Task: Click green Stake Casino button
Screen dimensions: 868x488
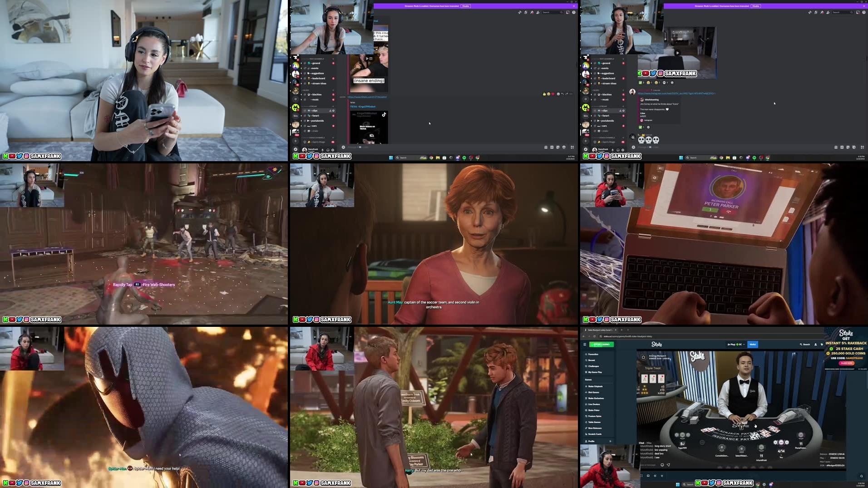Action: pos(602,345)
